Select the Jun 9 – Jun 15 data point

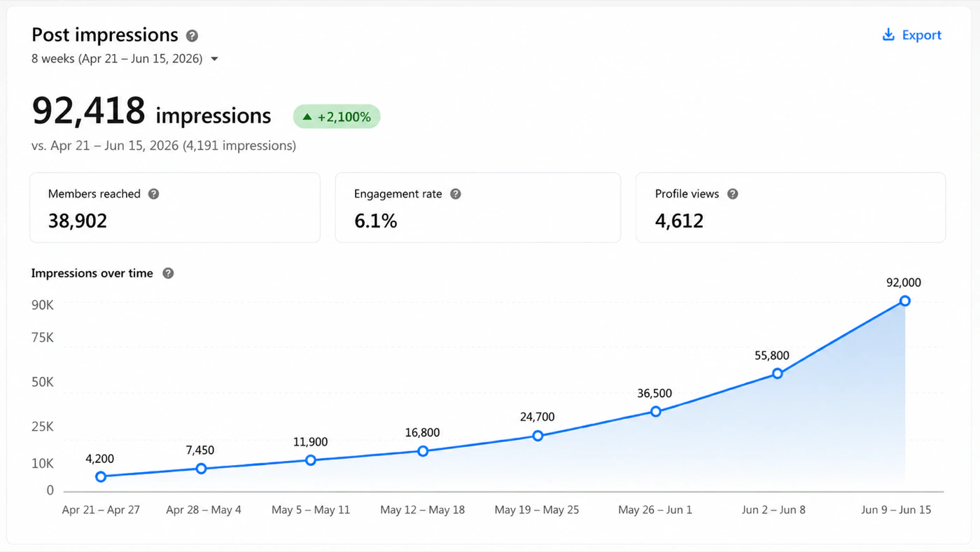(905, 301)
